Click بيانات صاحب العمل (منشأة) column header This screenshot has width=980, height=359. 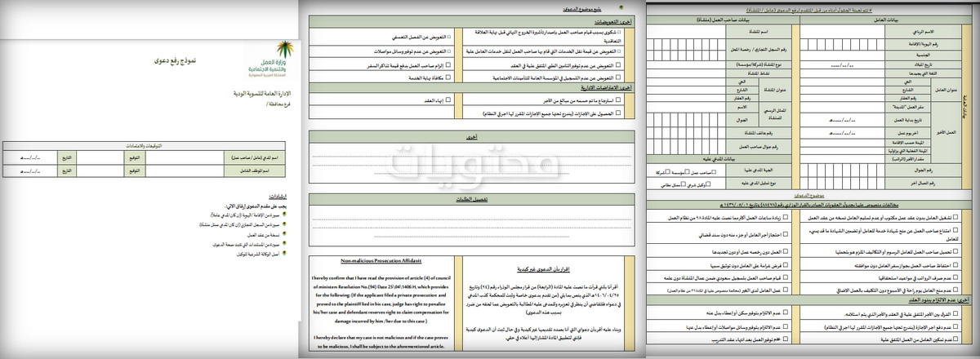point(723,20)
